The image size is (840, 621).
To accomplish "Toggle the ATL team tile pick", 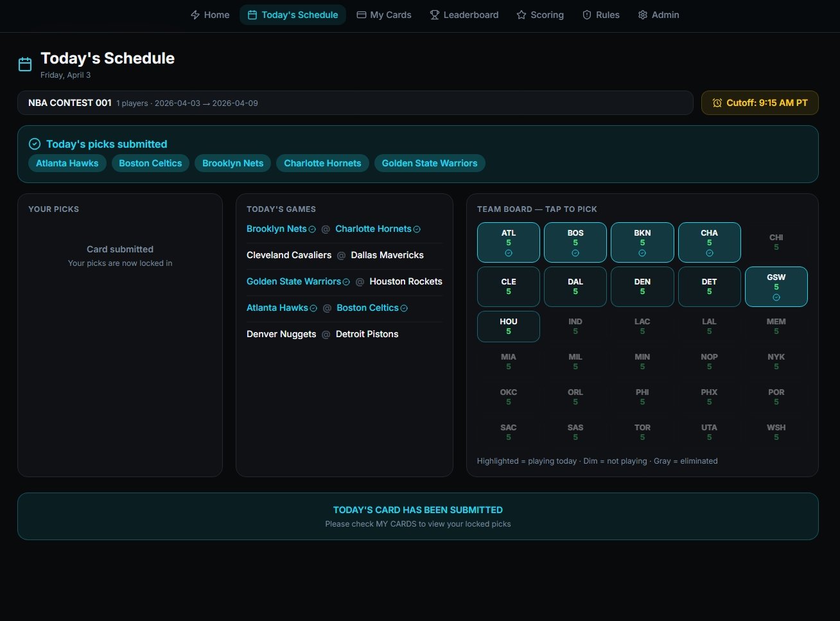I will tap(508, 242).
